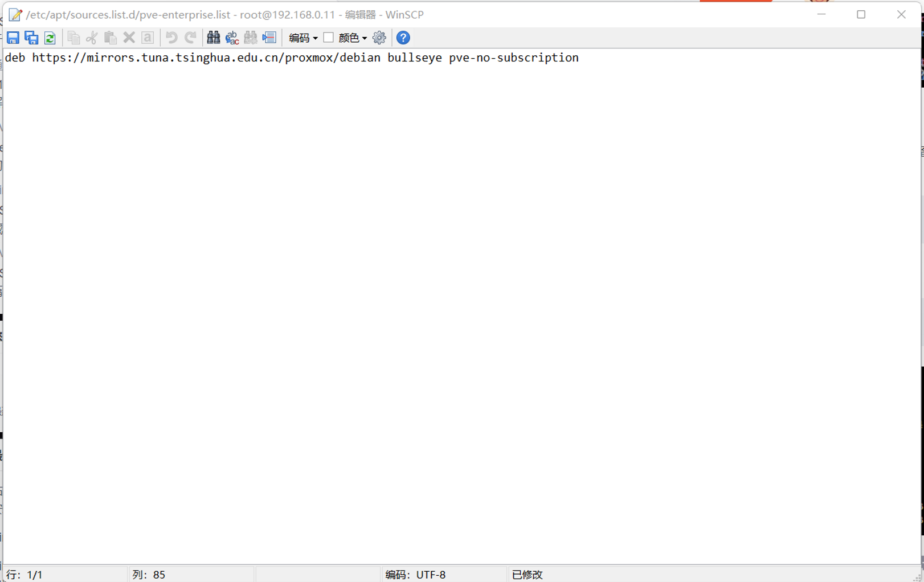Click the Cut scissors icon
Screen dimensions: 924x582
(x=92, y=38)
